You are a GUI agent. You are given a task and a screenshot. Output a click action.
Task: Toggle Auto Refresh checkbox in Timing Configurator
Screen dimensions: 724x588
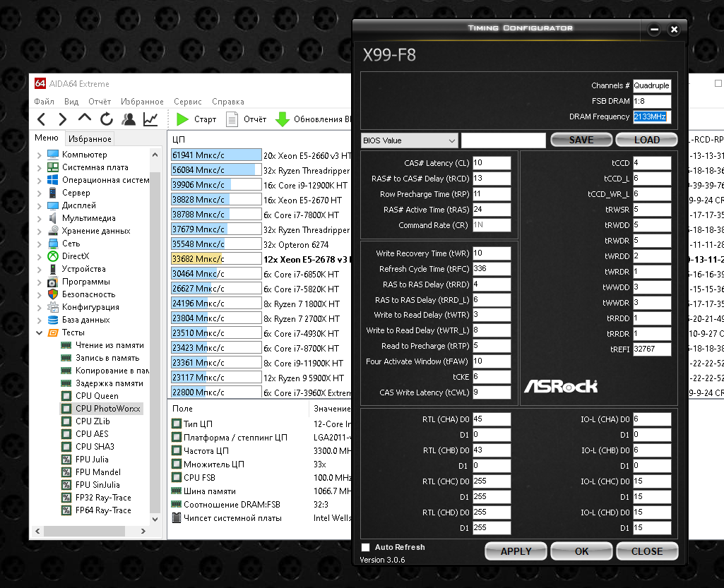pyautogui.click(x=366, y=547)
